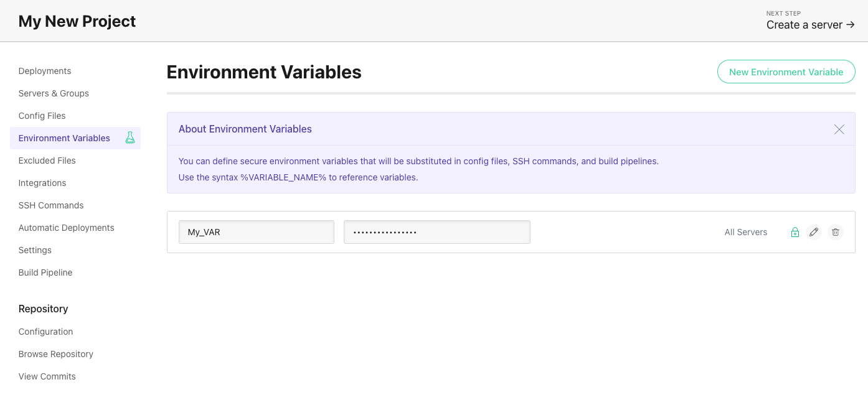Open Config Files from the sidebar

(42, 116)
